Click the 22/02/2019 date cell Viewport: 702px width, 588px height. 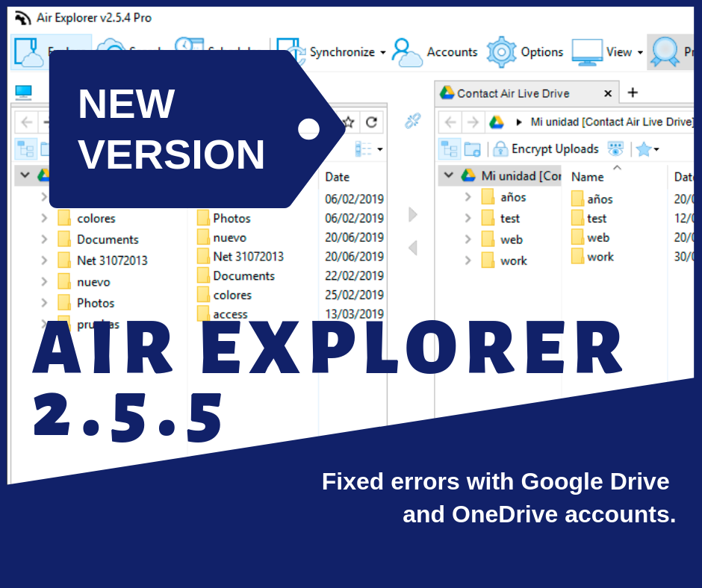coord(354,275)
